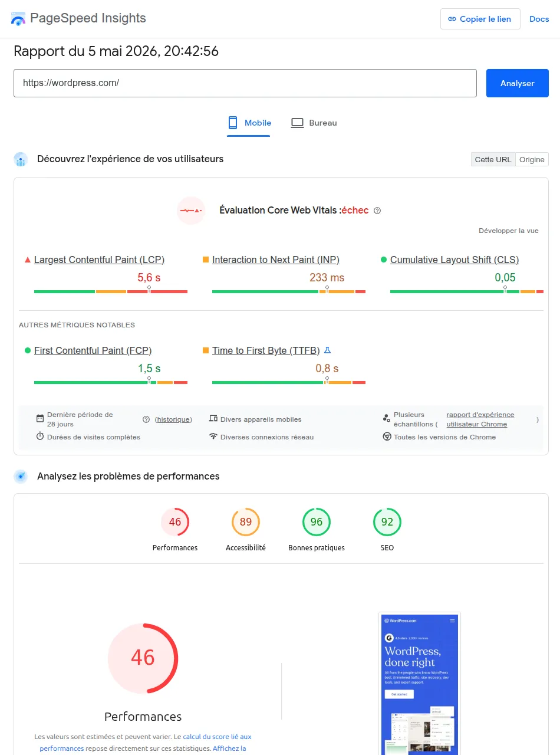Click the CLS distribution bar
The width and height of the screenshot is (560, 755).
point(467,291)
